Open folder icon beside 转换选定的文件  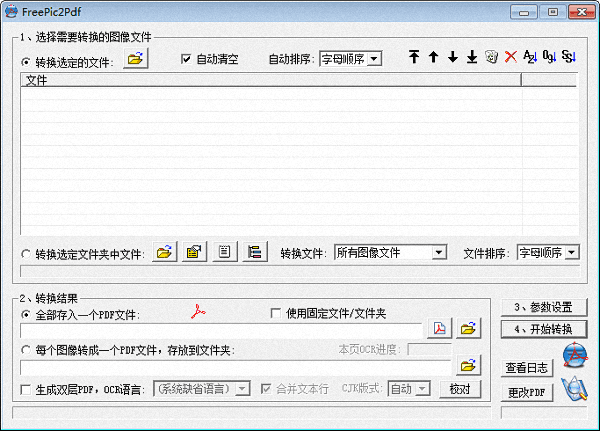(135, 60)
